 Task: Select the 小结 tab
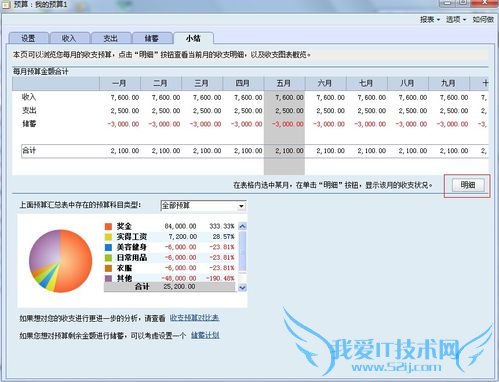click(x=193, y=38)
